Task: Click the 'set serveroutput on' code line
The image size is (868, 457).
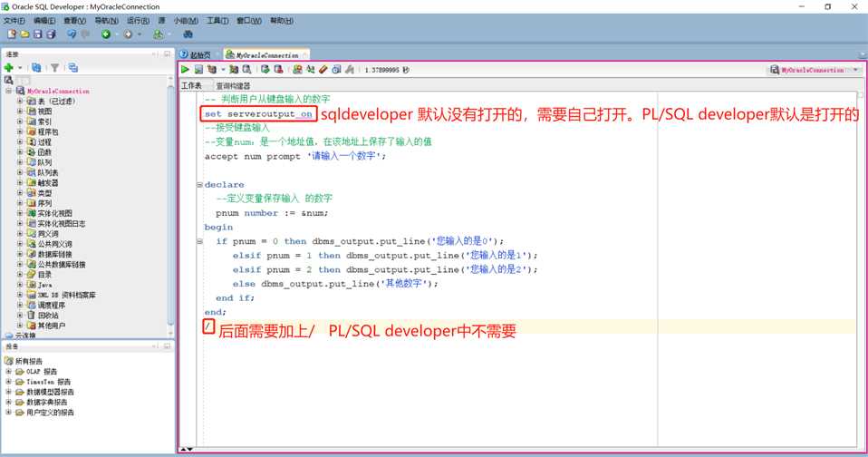Action: tap(258, 114)
